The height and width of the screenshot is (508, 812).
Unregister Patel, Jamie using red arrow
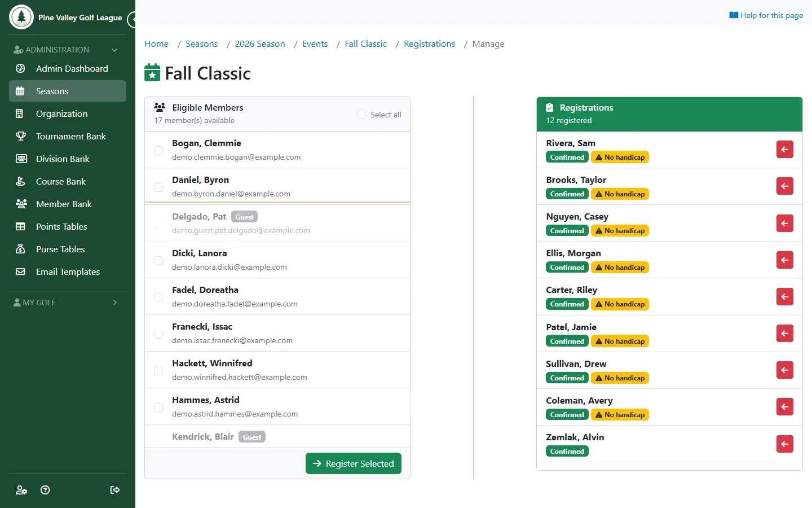tap(785, 333)
